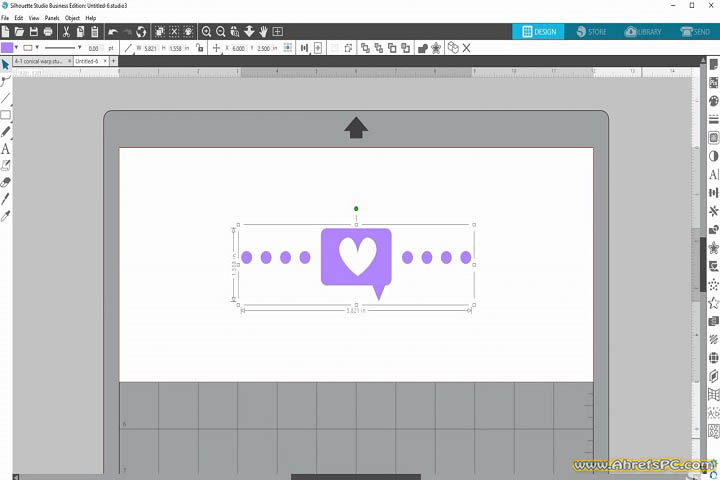Screen dimensions: 720x480
Task: Open the STORE view
Action: point(591,32)
